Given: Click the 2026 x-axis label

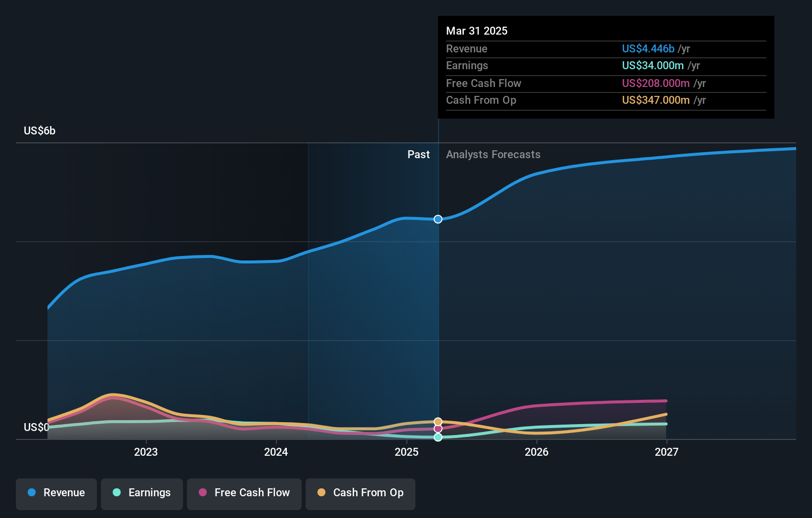Looking at the screenshot, I should [x=537, y=452].
